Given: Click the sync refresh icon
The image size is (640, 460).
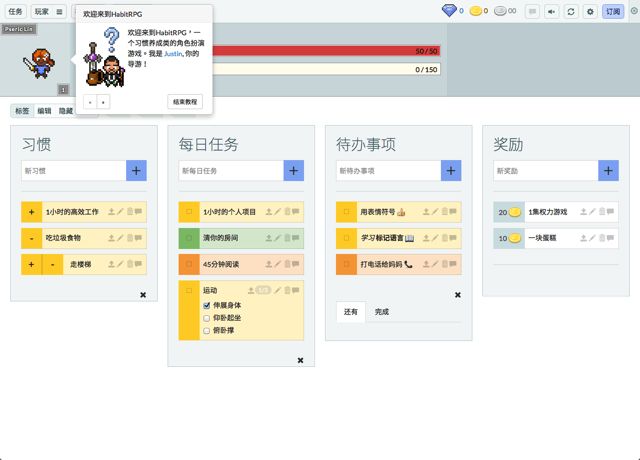Looking at the screenshot, I should tap(571, 11).
